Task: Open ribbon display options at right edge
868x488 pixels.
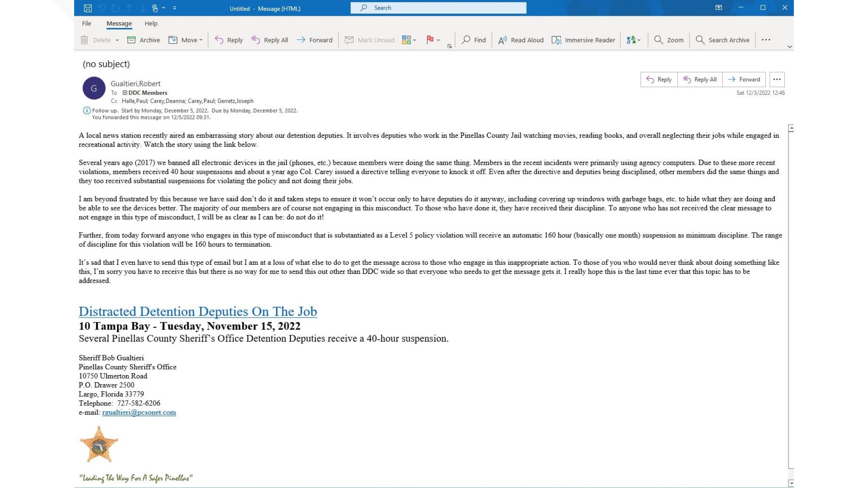Action: coord(790,47)
